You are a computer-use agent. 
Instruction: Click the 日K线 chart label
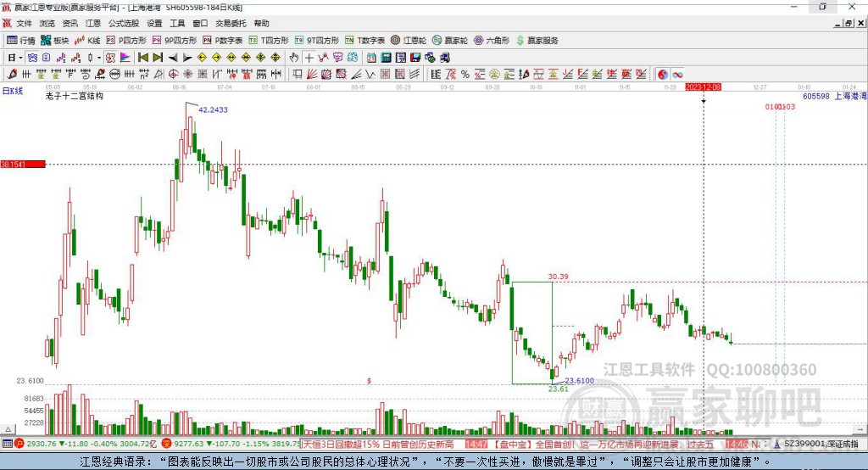pos(13,91)
